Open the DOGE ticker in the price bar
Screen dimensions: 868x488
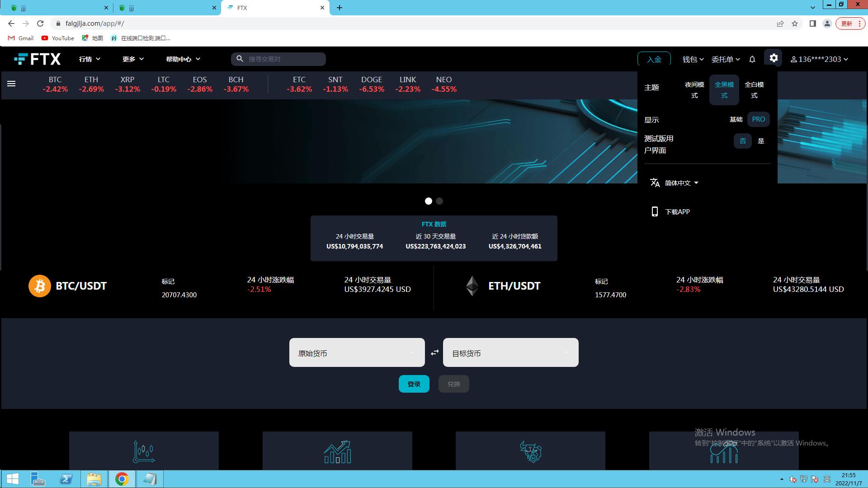372,84
